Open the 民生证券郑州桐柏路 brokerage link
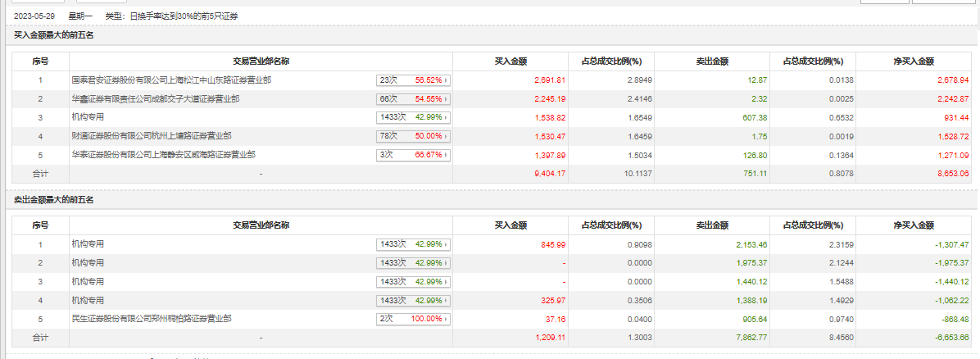Screen dimensions: 980x359 [152, 318]
